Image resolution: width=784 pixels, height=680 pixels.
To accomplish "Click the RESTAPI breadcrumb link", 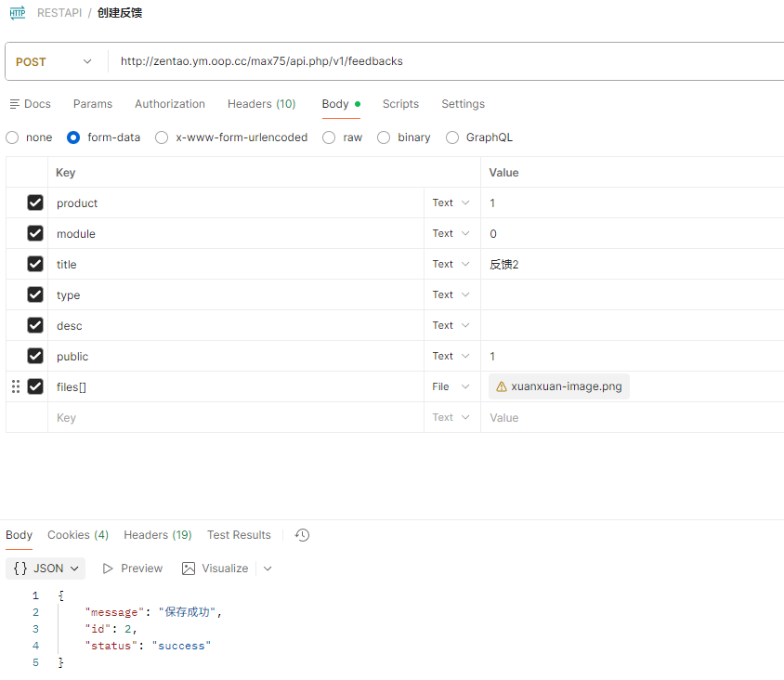I will 58,13.
